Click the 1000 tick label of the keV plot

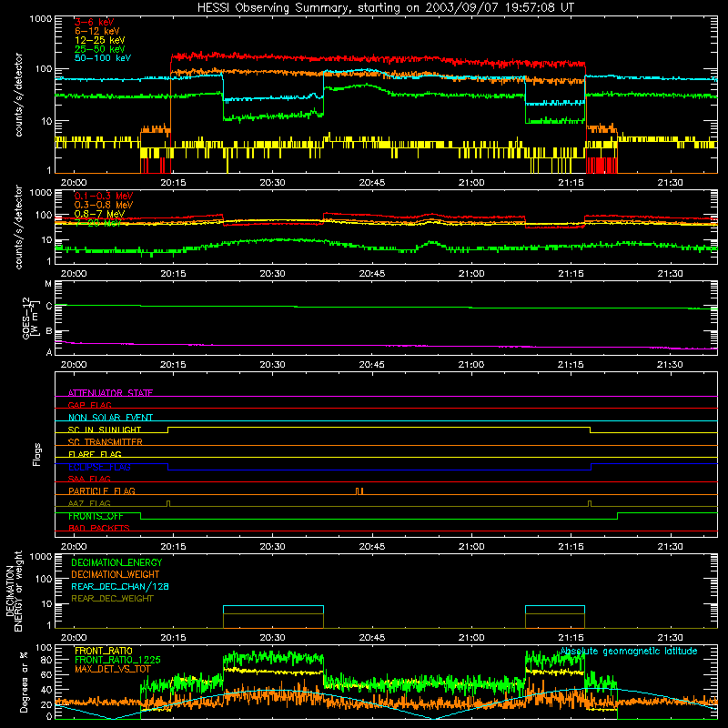click(41, 19)
